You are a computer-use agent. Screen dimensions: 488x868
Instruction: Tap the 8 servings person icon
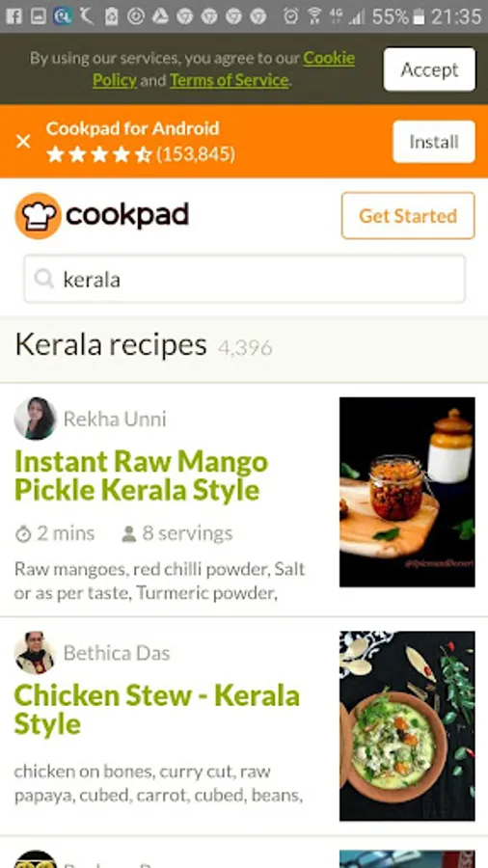coord(128,534)
